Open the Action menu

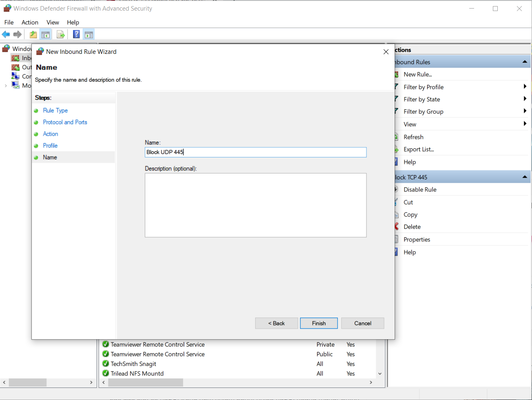[30, 22]
